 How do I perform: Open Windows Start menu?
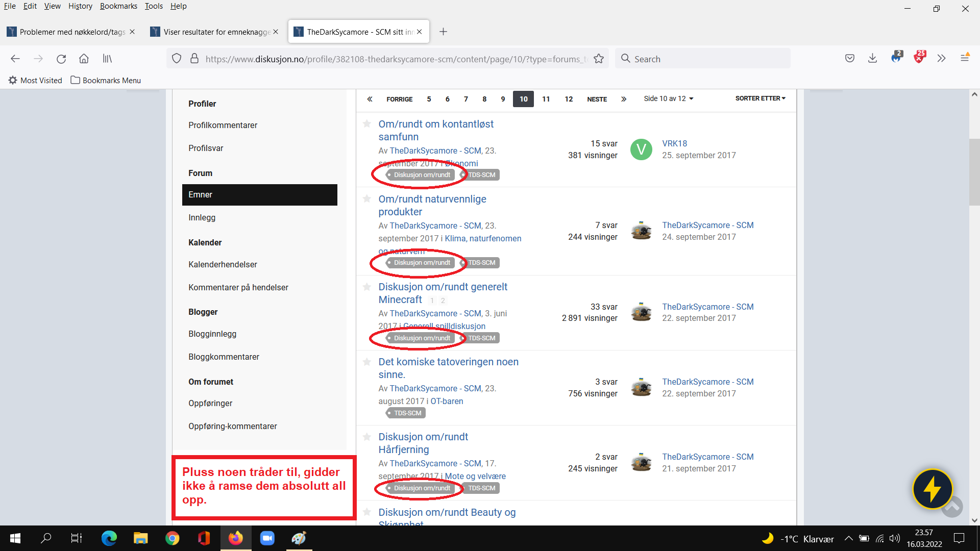coord(15,538)
